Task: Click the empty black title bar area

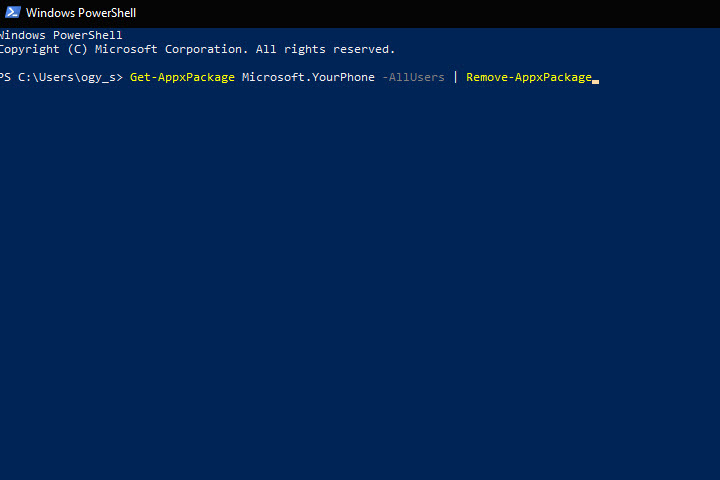Action: point(427,13)
